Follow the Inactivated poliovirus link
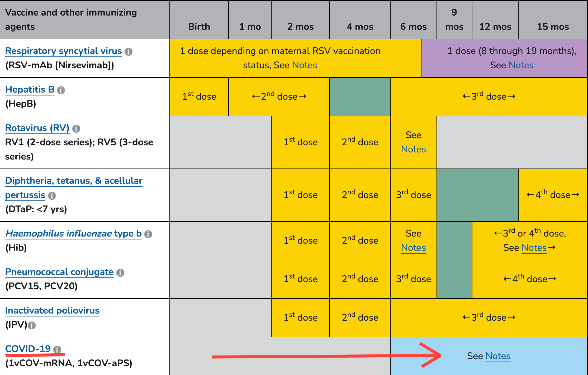Screen dimensions: 588x375 click(52, 310)
